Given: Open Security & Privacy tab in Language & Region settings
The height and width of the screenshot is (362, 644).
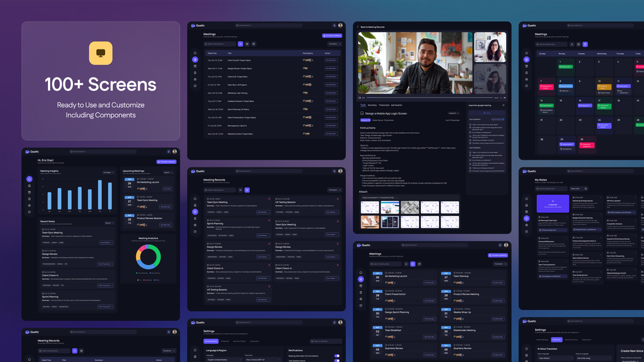Looking at the screenshot, I should click(240, 341).
